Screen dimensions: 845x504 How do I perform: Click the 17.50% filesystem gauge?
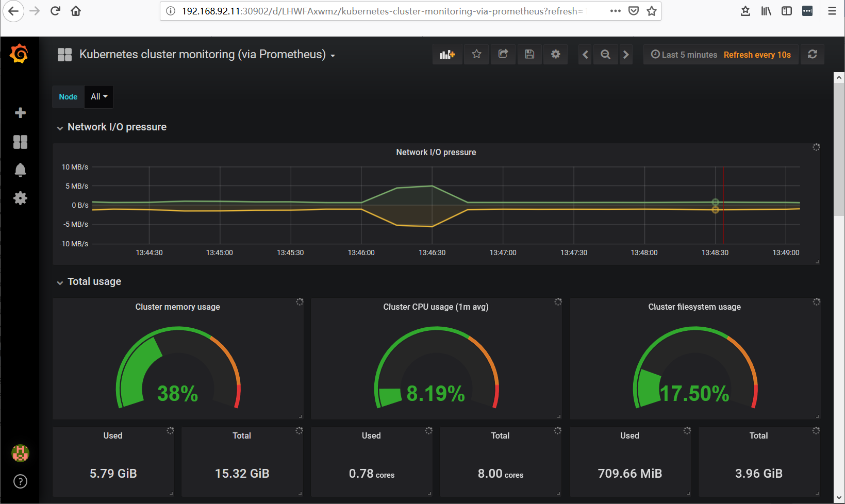pyautogui.click(x=695, y=368)
